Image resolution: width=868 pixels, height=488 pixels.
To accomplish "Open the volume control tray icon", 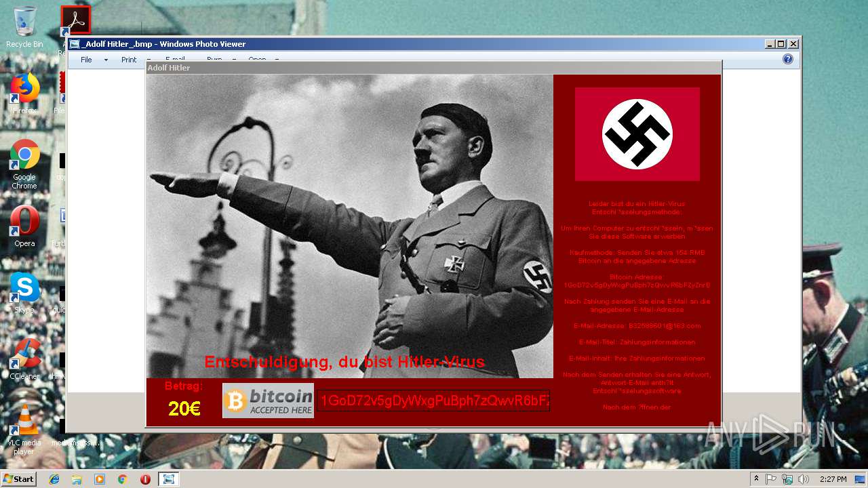I will (804, 479).
